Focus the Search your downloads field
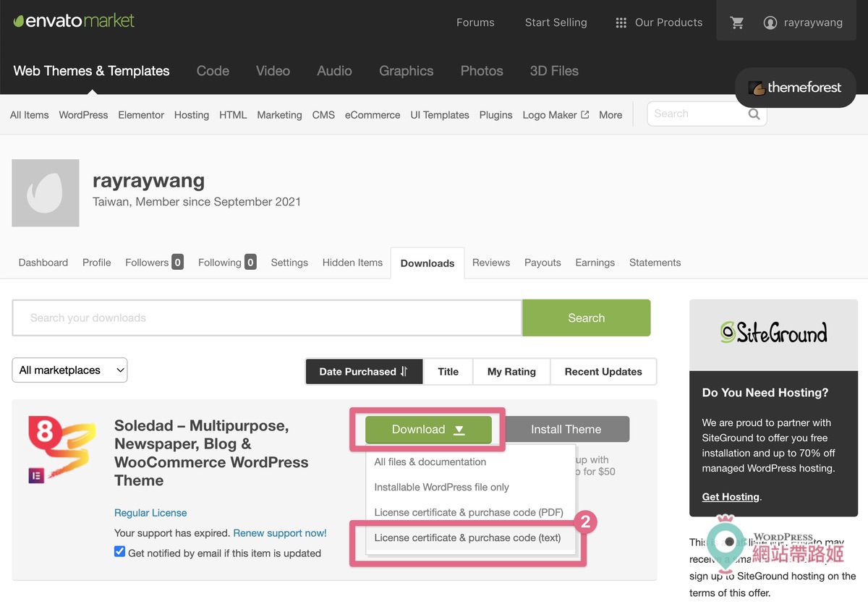 (x=267, y=318)
